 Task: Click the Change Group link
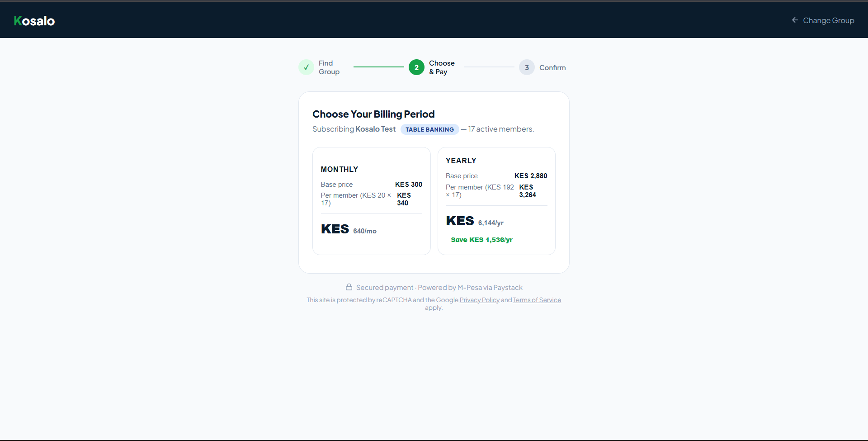(x=823, y=20)
